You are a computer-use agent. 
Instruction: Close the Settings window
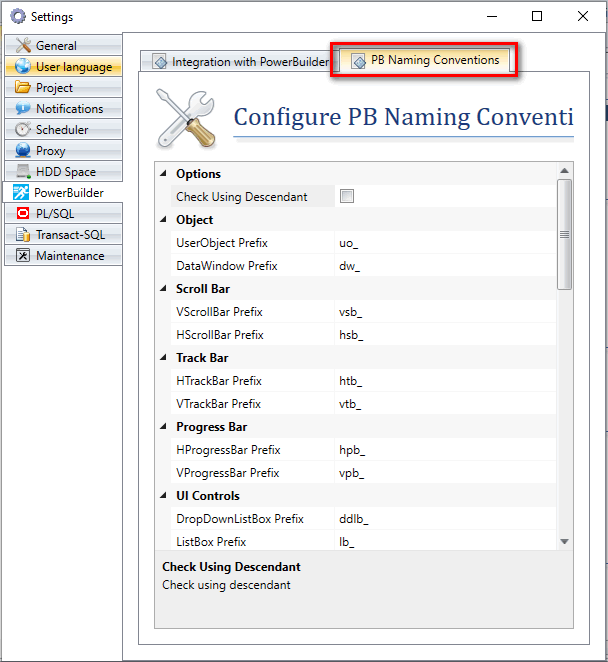pyautogui.click(x=583, y=16)
